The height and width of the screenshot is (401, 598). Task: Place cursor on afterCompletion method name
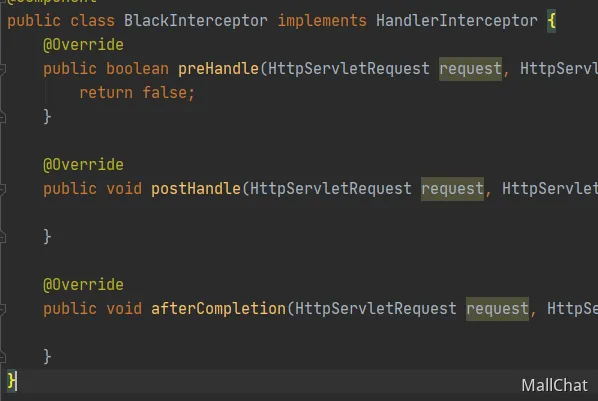coord(218,309)
